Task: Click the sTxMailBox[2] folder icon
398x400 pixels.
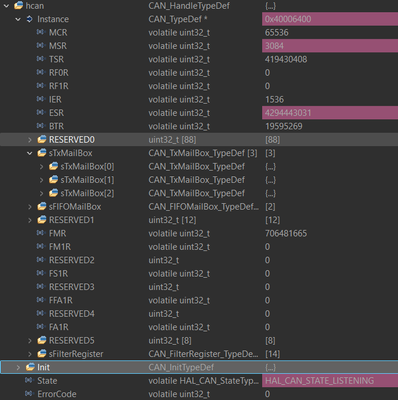Action: coord(53,193)
